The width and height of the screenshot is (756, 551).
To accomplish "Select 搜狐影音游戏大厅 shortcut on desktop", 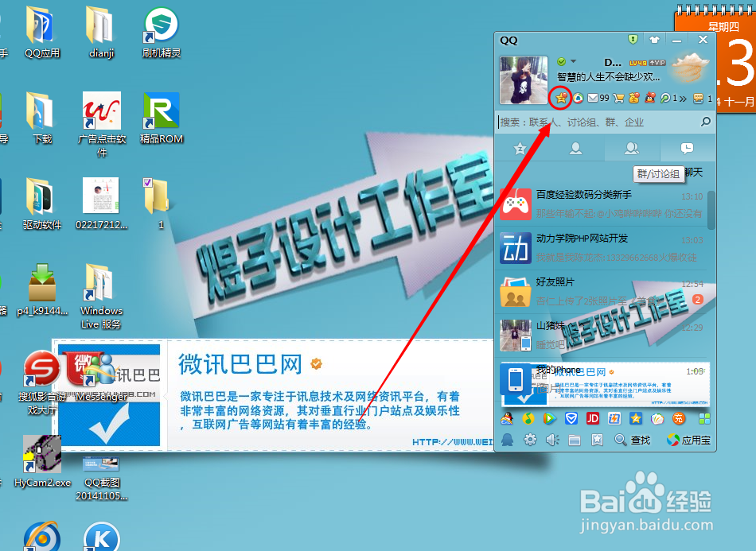I will coord(42,383).
